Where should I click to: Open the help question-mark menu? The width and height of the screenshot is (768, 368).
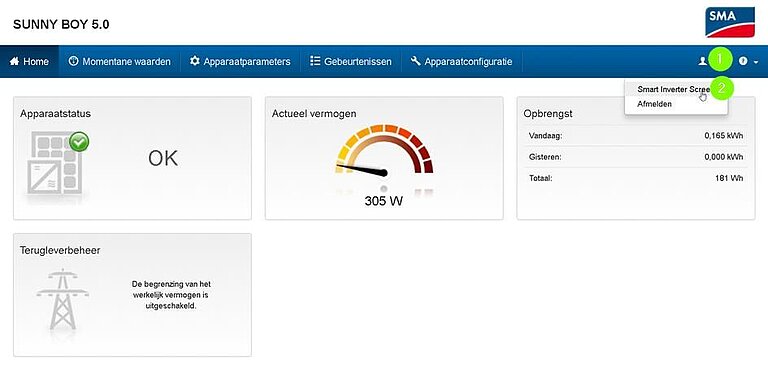[748, 62]
